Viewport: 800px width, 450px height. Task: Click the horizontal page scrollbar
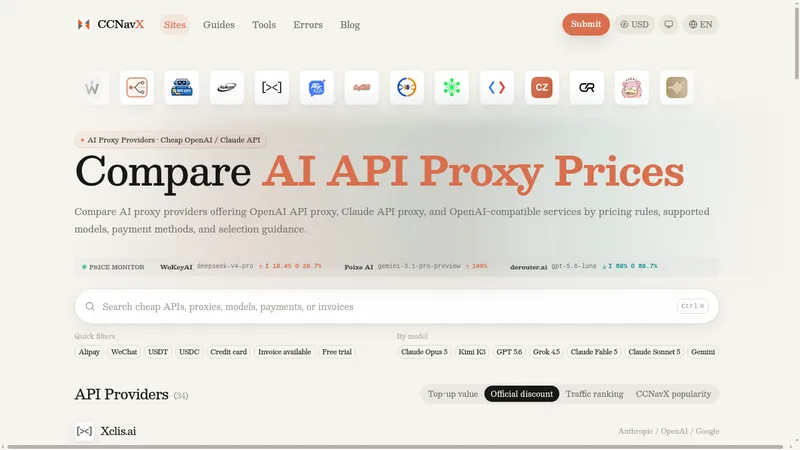point(395,447)
